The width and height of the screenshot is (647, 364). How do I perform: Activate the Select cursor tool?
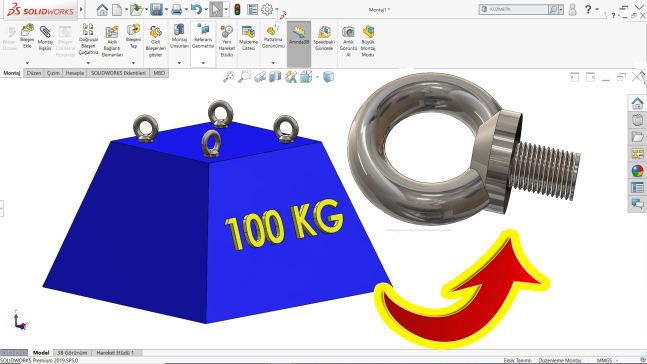[x=216, y=9]
